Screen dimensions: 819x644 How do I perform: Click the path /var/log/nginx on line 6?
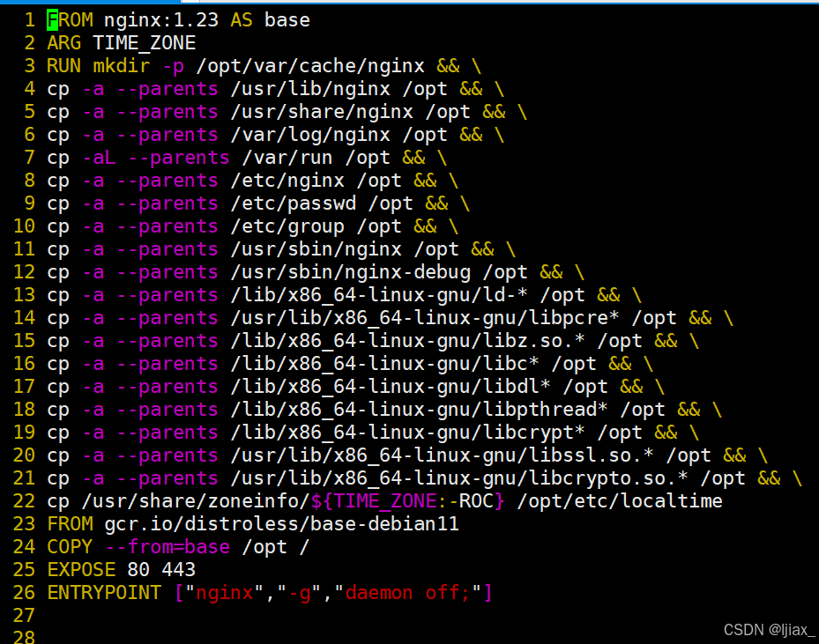[310, 135]
